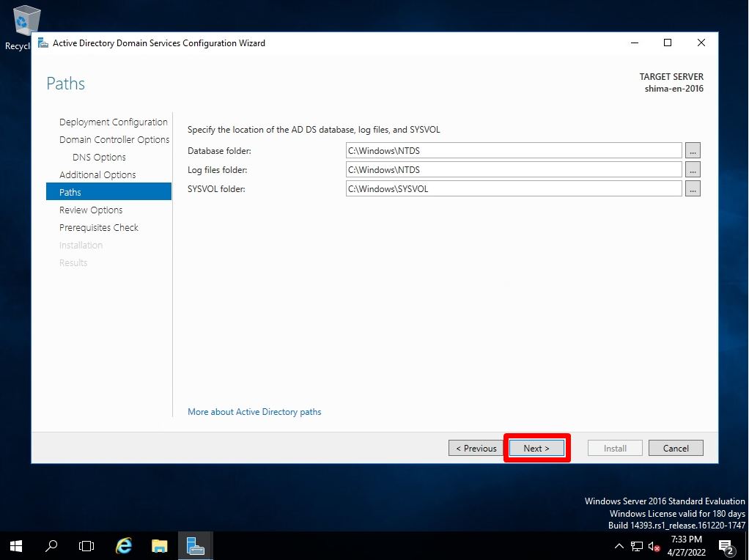Open Server Manager taskbar icon
Screen dimensions: 749x560
point(196,545)
